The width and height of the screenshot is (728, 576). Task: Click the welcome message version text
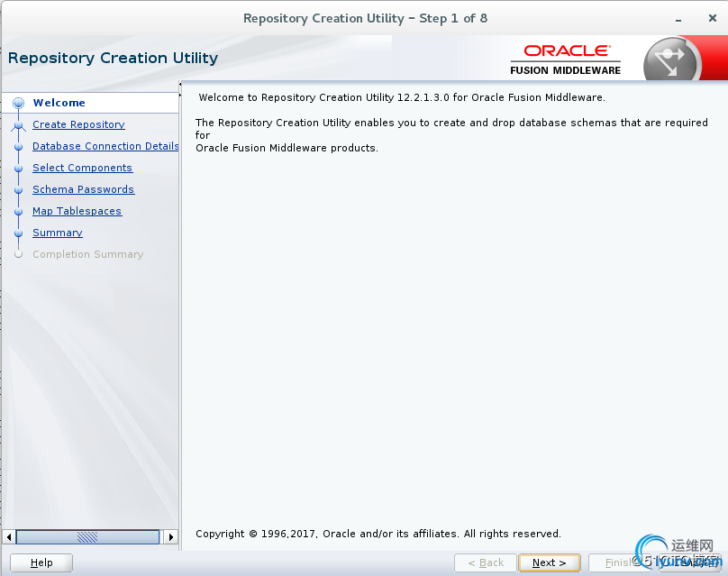click(402, 97)
